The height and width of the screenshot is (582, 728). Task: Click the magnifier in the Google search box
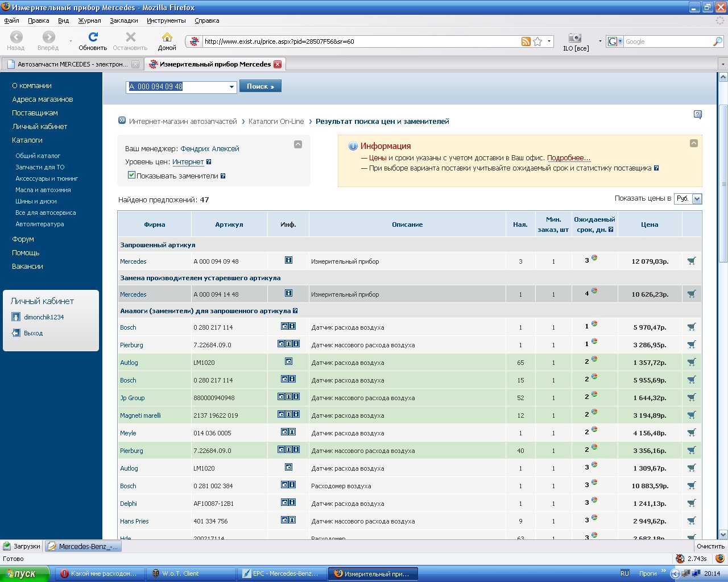[718, 41]
